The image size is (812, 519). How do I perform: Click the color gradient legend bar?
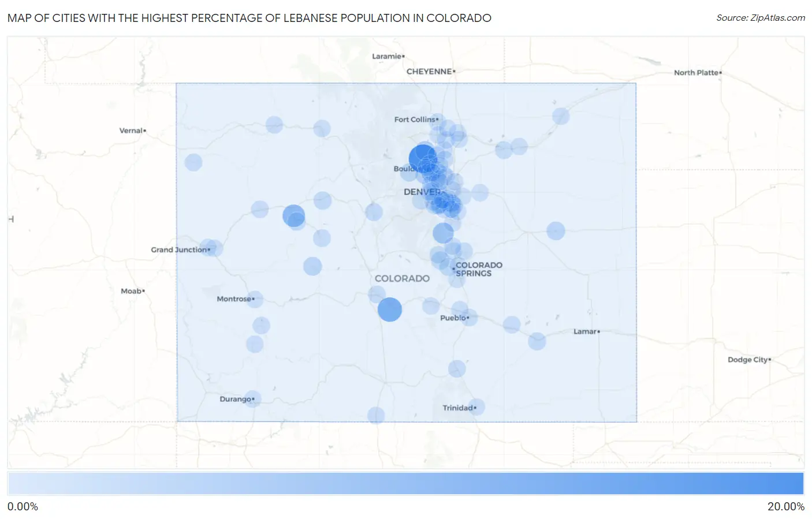click(x=405, y=483)
